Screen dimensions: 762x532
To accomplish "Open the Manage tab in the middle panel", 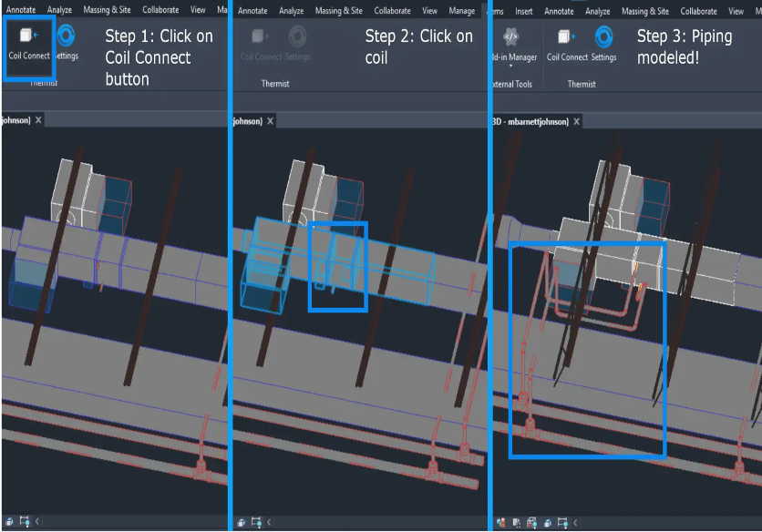I will pyautogui.click(x=462, y=11).
